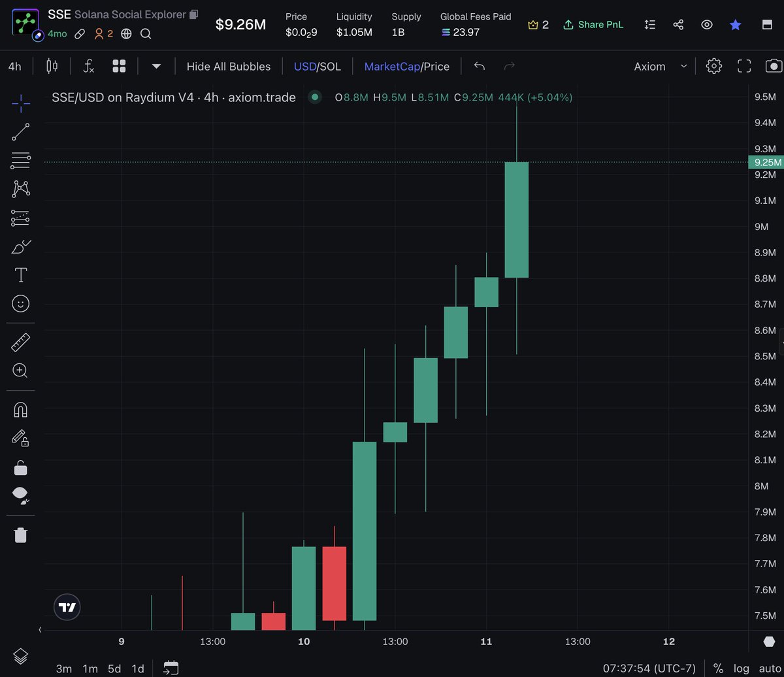
Task: Open the emoji icons tool
Action: click(x=21, y=304)
